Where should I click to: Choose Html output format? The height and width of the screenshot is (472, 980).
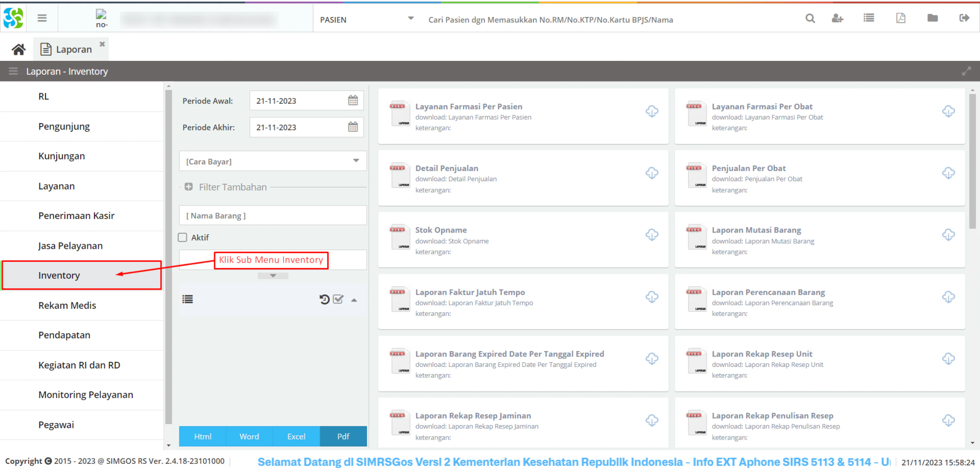point(202,436)
